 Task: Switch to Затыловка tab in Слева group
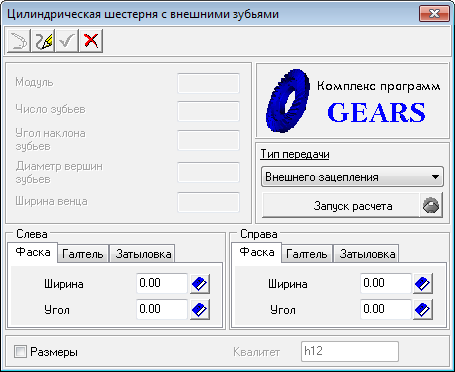[143, 254]
